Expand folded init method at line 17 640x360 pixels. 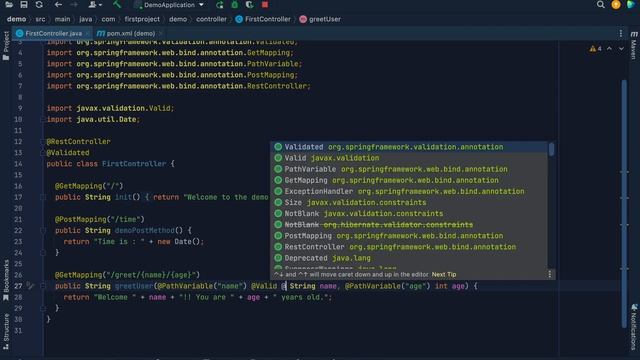pyautogui.click(x=42, y=197)
